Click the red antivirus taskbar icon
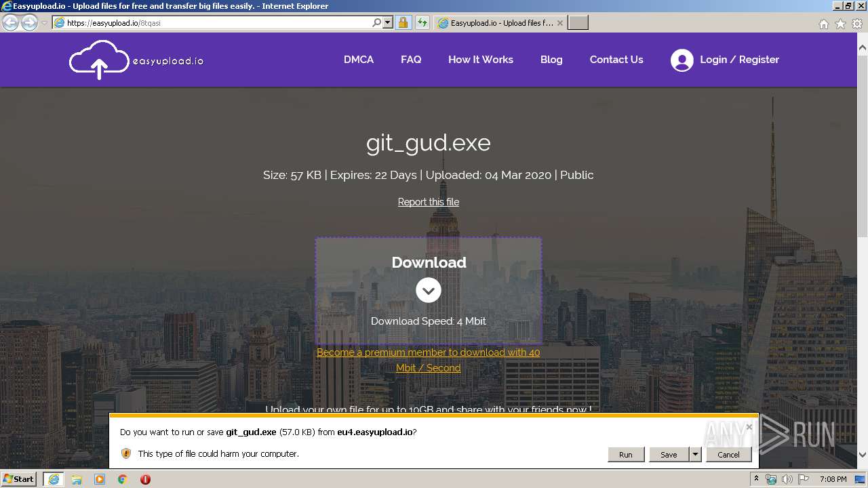This screenshot has width=868, height=488. point(145,479)
